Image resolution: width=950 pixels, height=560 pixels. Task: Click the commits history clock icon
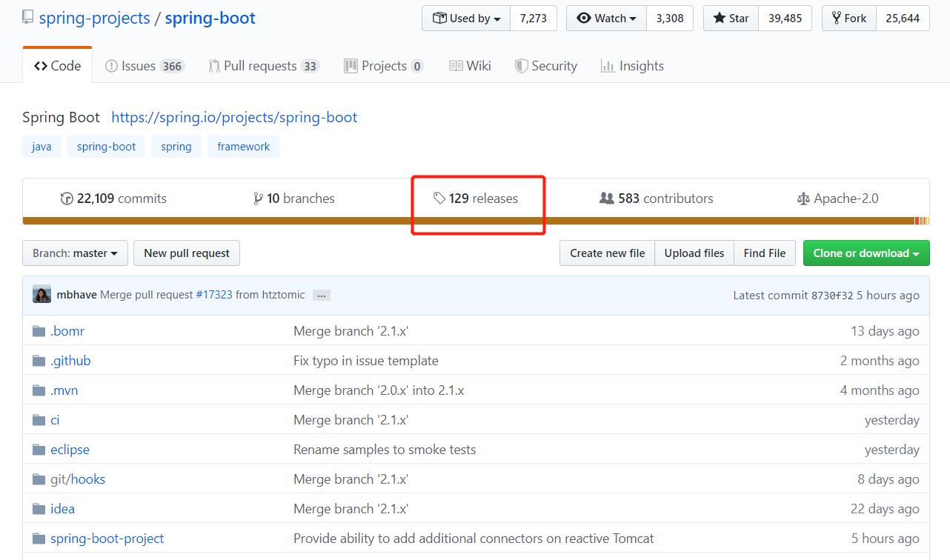67,199
